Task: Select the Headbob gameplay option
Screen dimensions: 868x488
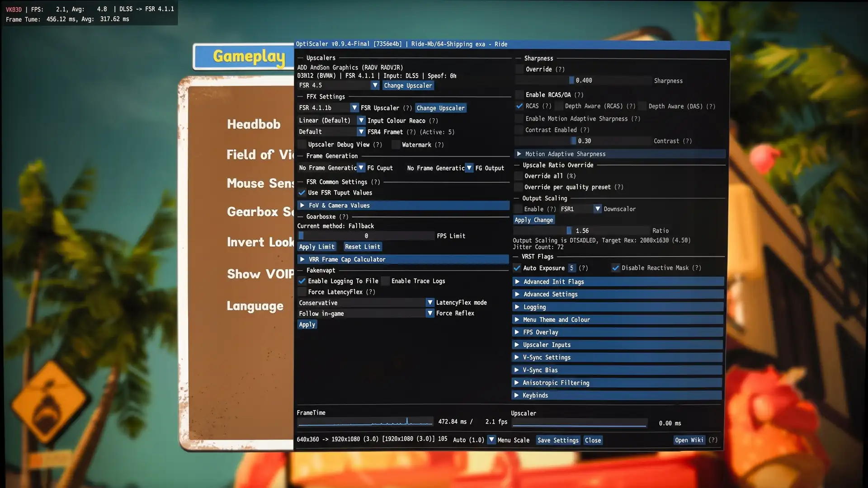Action: pyautogui.click(x=254, y=124)
